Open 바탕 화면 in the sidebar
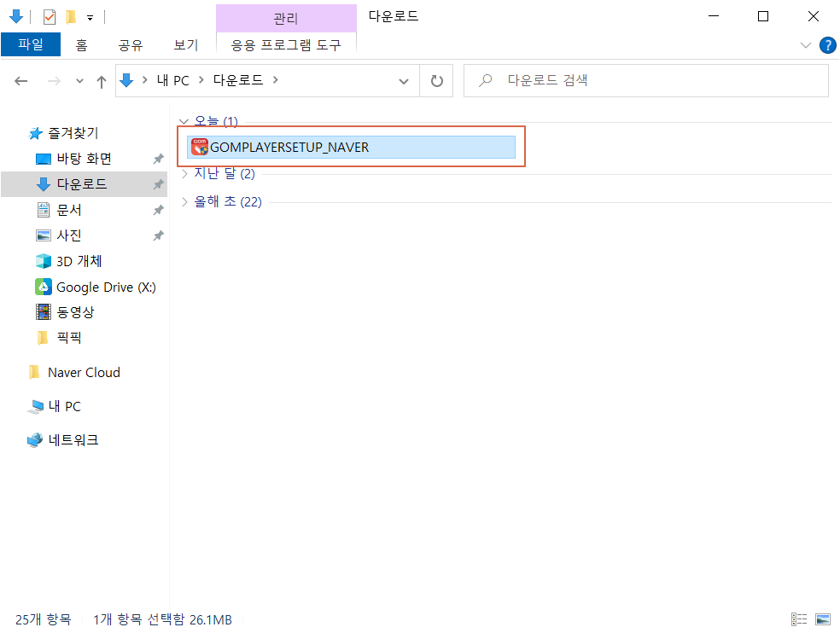Screen dimensions: 840x633 click(x=84, y=159)
